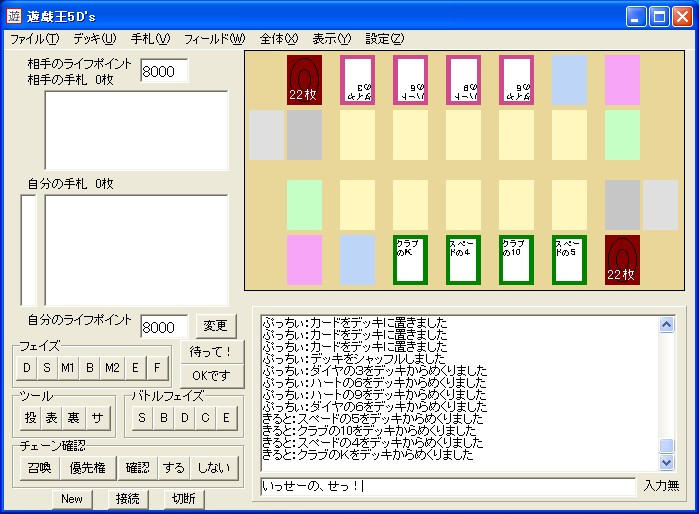Click the 確認 button

(x=138, y=468)
